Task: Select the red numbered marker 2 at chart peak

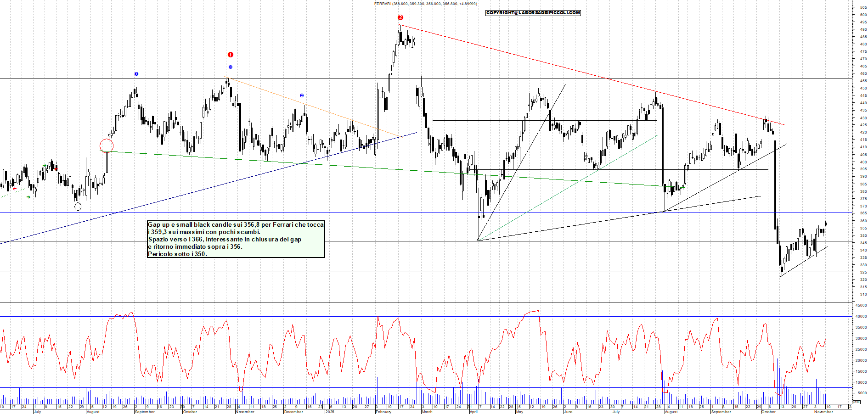Action: (400, 18)
